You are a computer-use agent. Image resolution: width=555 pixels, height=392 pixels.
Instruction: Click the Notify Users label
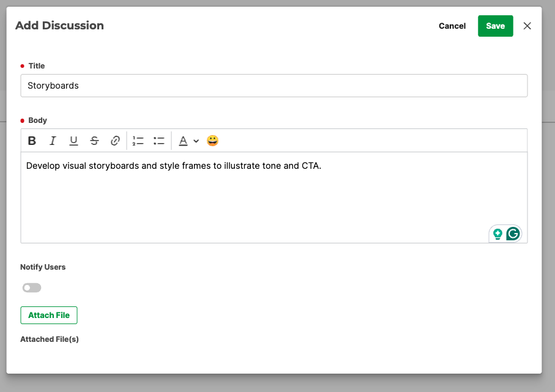pos(43,267)
